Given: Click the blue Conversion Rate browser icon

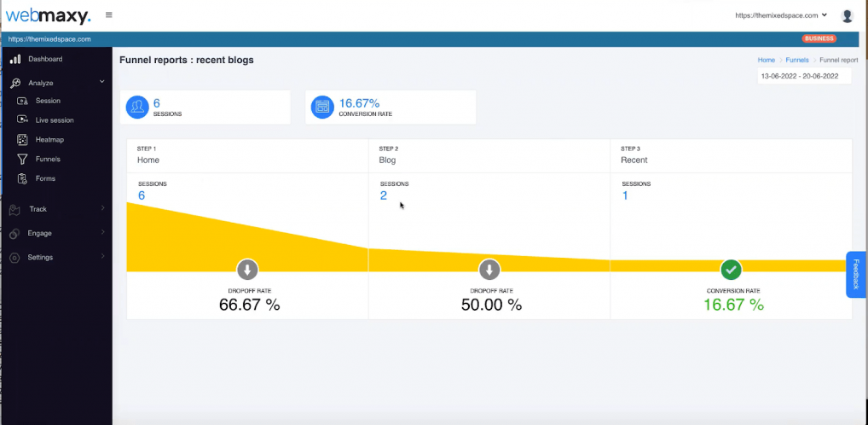Looking at the screenshot, I should tap(322, 107).
